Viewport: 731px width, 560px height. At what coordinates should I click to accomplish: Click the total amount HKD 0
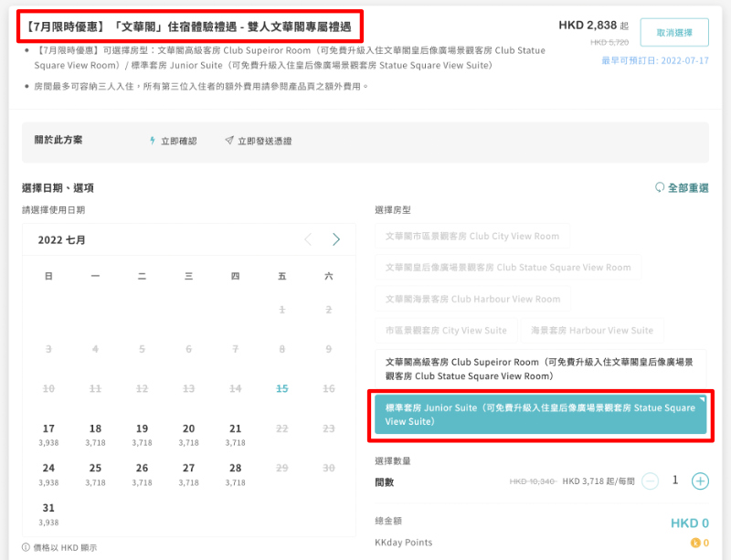[x=690, y=523]
